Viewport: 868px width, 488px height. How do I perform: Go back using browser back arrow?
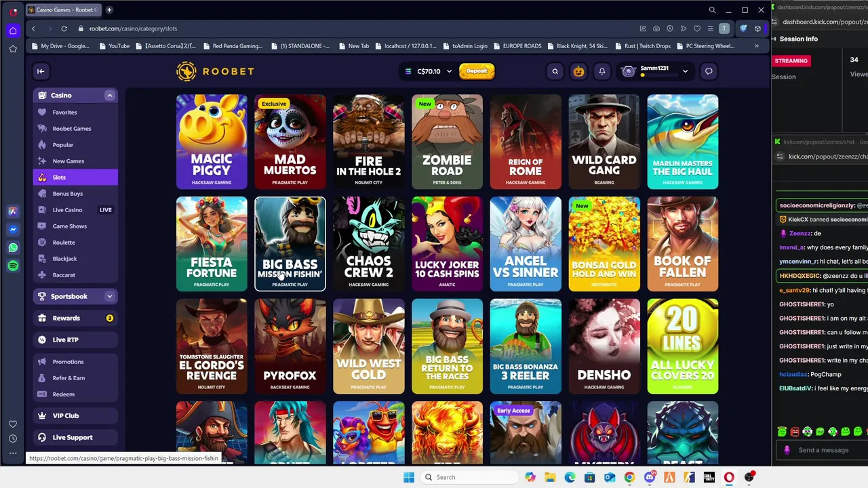(x=33, y=28)
